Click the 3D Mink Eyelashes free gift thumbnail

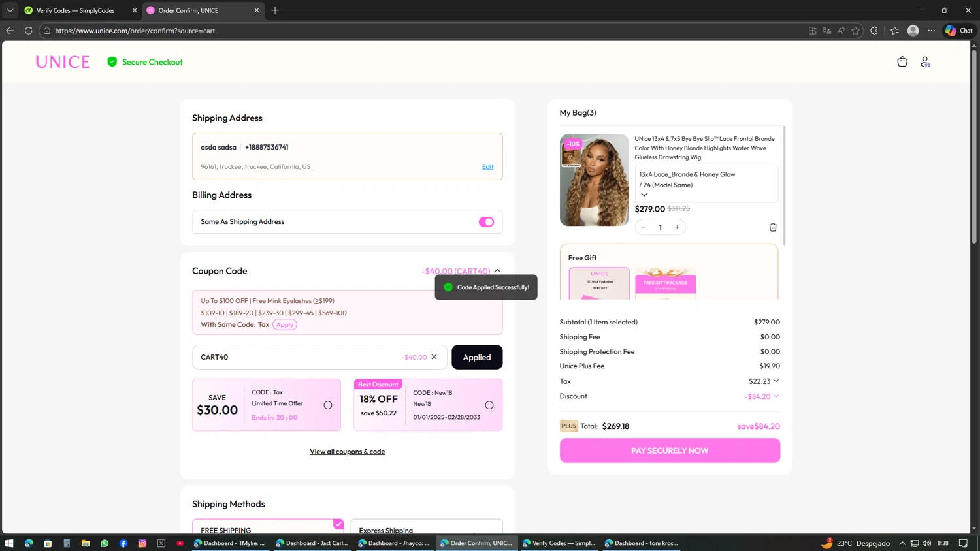(599, 283)
